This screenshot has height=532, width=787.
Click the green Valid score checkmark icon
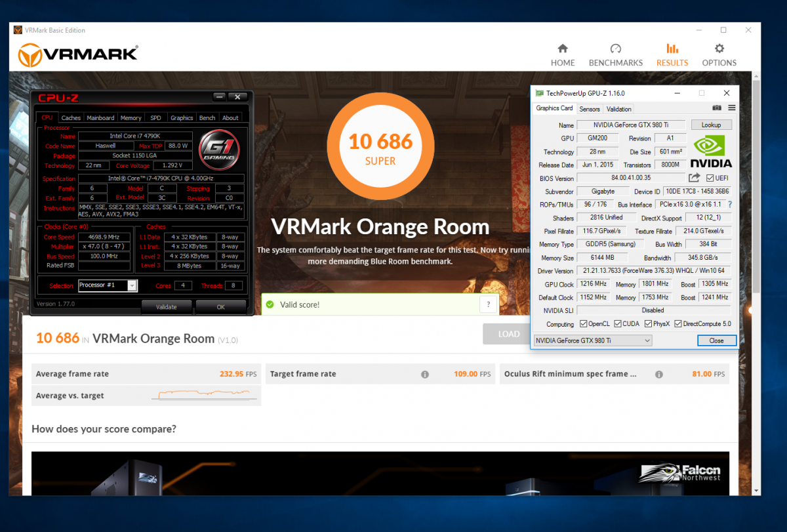270,305
